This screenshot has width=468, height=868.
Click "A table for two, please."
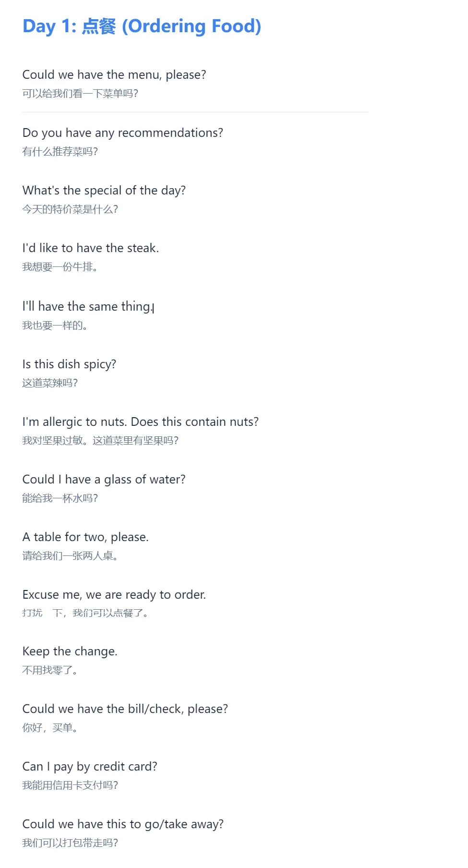point(85,537)
